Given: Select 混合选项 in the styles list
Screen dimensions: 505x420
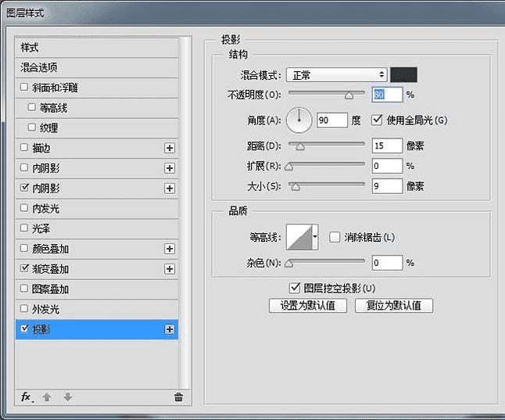Looking at the screenshot, I should 97,68.
